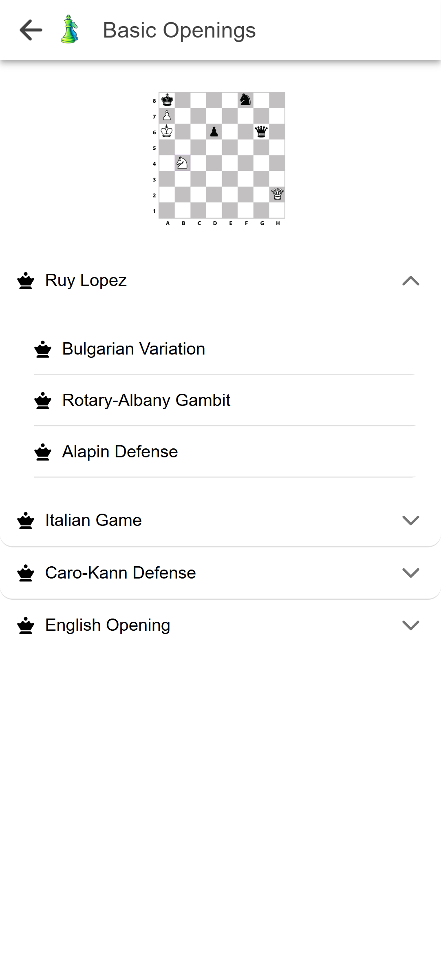Click crown icon next to Bulgarian Variation
The width and height of the screenshot is (441, 980).
[x=43, y=349]
